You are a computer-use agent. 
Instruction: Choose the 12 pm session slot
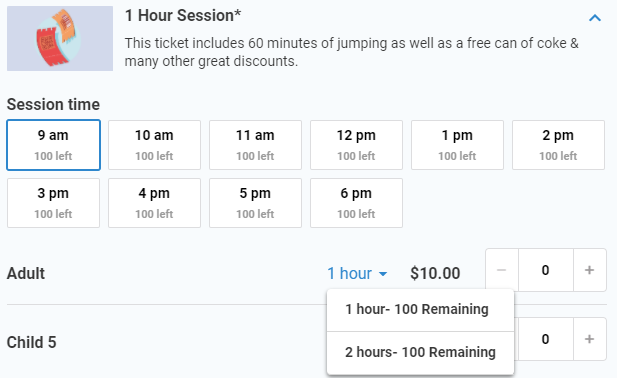356,145
